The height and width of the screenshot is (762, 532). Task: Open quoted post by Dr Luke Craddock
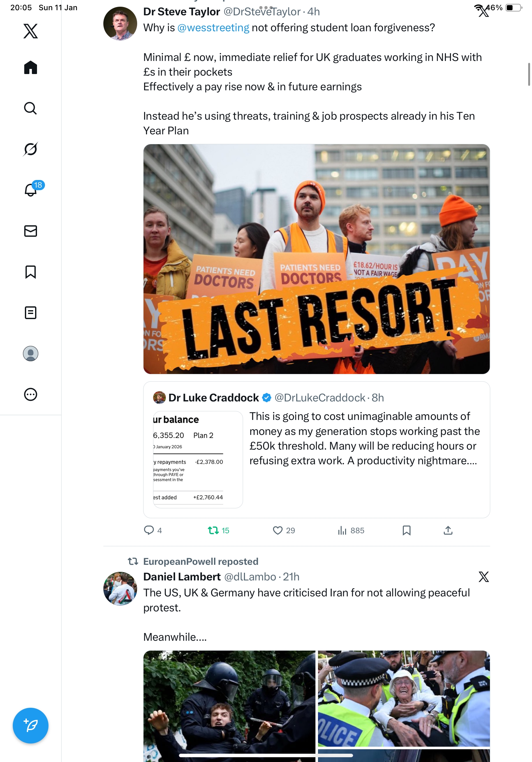316,450
